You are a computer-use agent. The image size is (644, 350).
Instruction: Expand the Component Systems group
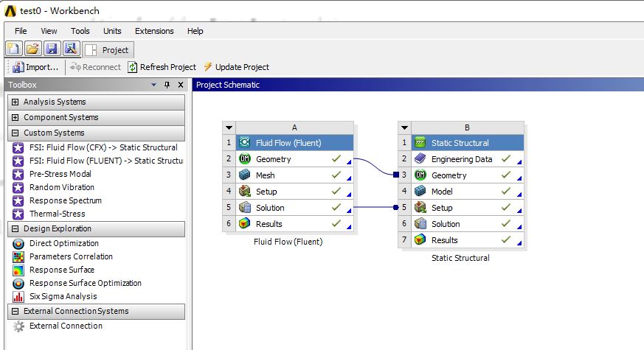(15, 117)
